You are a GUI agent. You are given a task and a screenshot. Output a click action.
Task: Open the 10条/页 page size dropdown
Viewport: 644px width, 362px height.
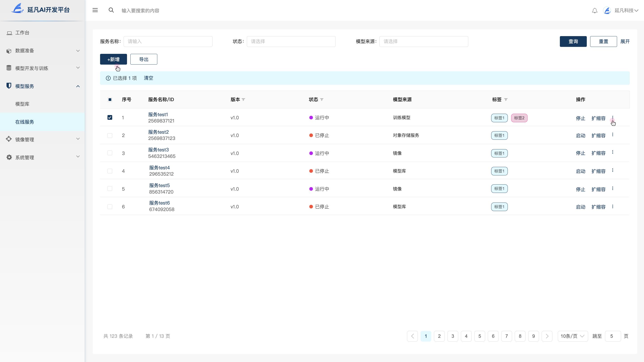click(x=572, y=336)
